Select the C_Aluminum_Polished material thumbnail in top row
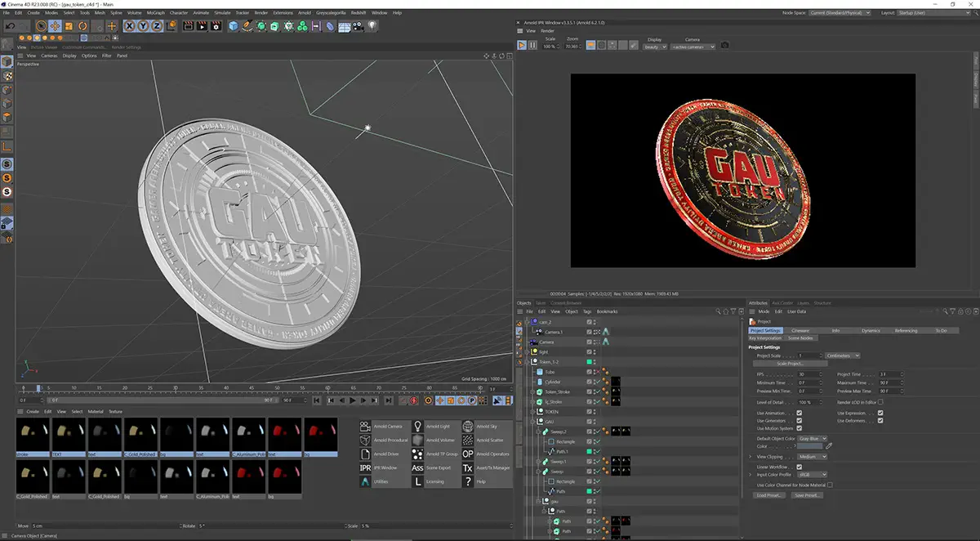 click(x=249, y=436)
